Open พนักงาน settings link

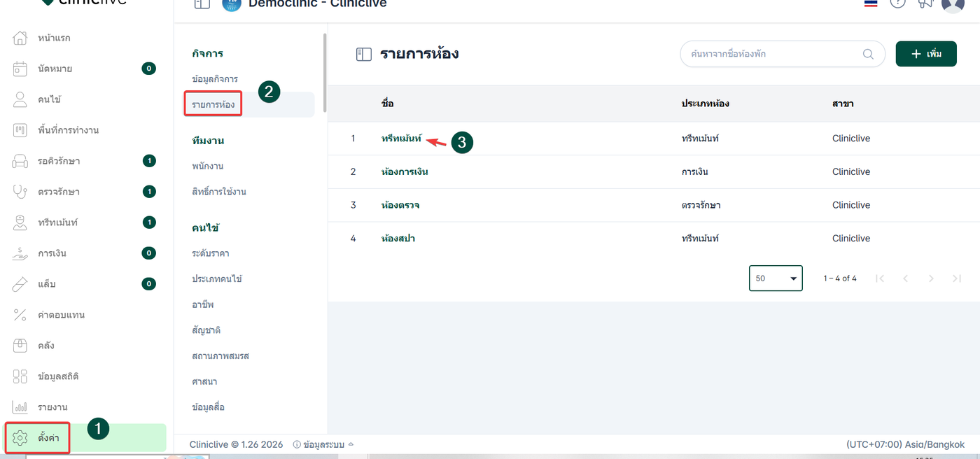[x=208, y=166]
